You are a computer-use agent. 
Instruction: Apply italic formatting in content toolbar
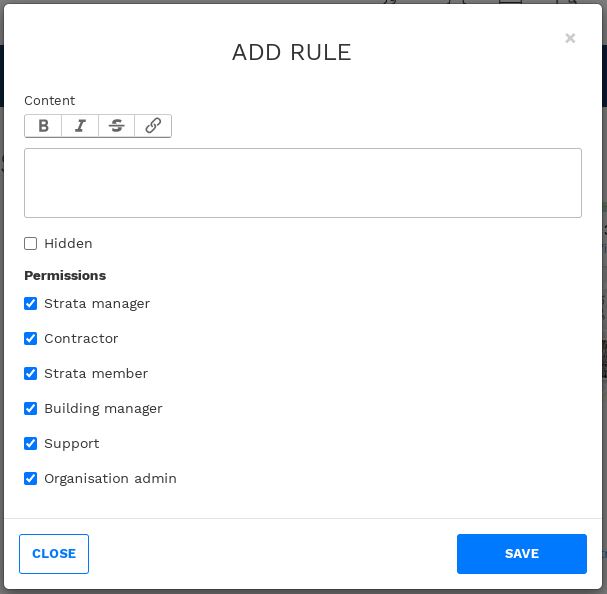point(80,126)
